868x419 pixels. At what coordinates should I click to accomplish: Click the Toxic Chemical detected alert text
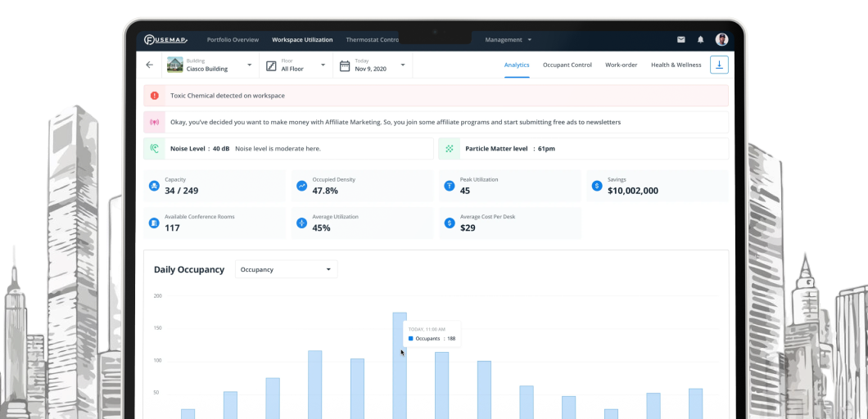228,96
